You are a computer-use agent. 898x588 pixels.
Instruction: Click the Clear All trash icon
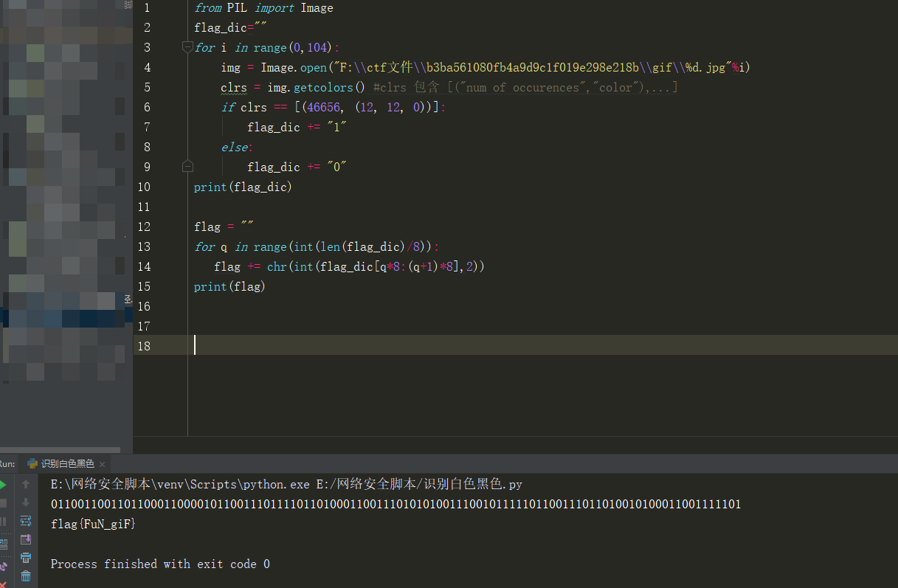26,576
